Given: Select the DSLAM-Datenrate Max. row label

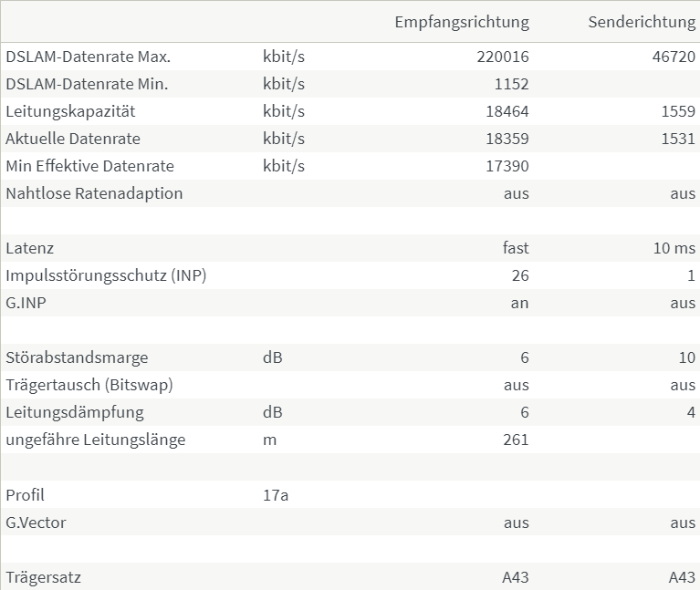Looking at the screenshot, I should (89, 57).
